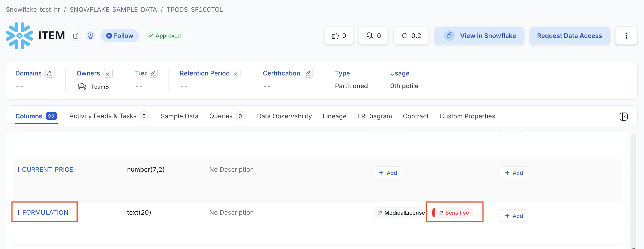Screen dimensions: 644x249
Task: Click the text(20) data type cell
Action: pyautogui.click(x=139, y=213)
